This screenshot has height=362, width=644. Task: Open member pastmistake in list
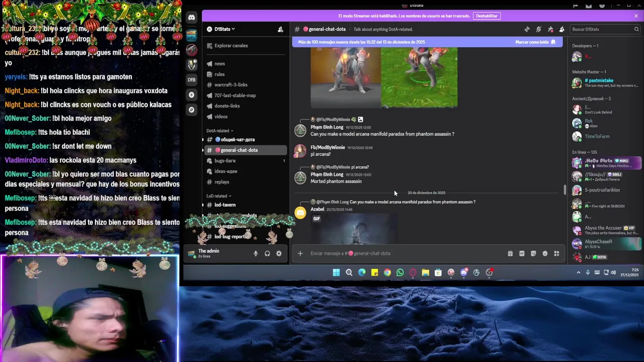pyautogui.click(x=606, y=82)
